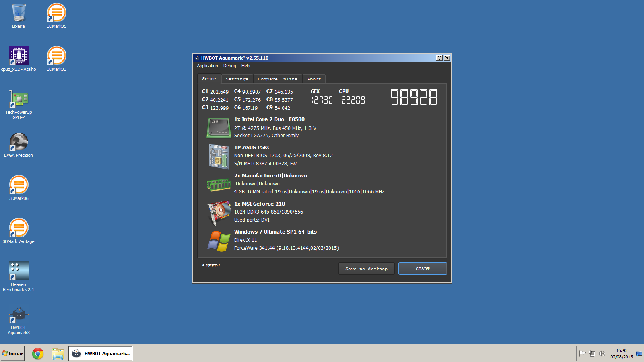Click the help question mark button

click(x=440, y=58)
